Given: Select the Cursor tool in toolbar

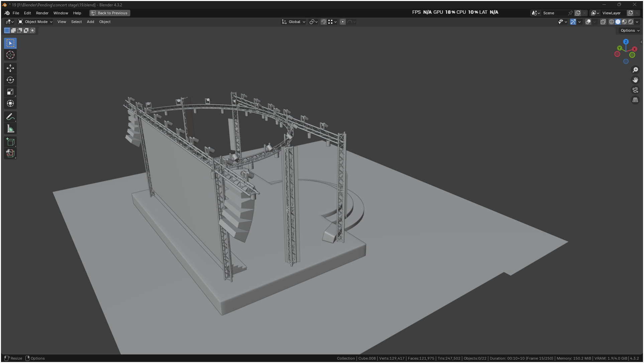Looking at the screenshot, I should point(10,55).
